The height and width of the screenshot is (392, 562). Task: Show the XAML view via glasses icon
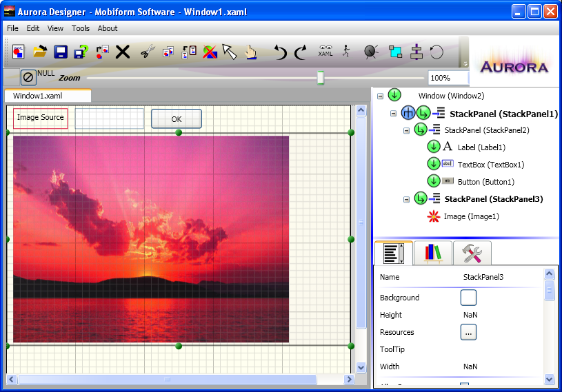(325, 51)
